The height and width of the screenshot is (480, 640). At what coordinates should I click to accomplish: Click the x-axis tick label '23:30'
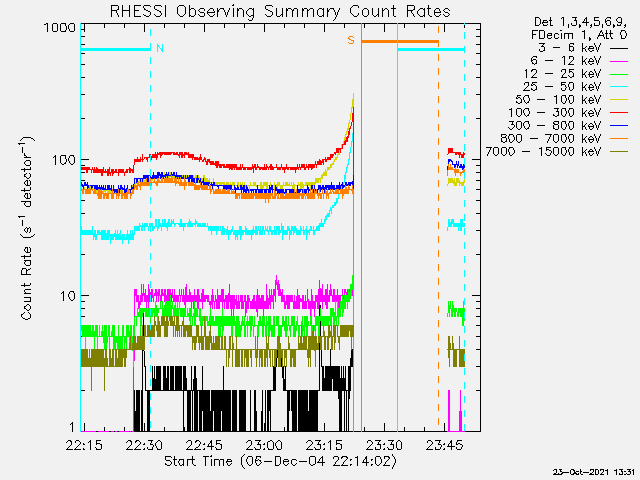coord(384,445)
